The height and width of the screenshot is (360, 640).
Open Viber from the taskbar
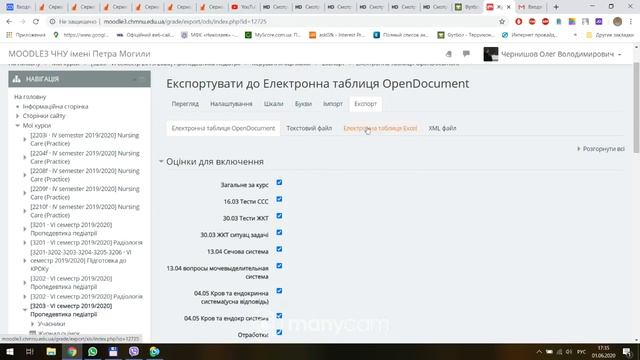[134, 351]
